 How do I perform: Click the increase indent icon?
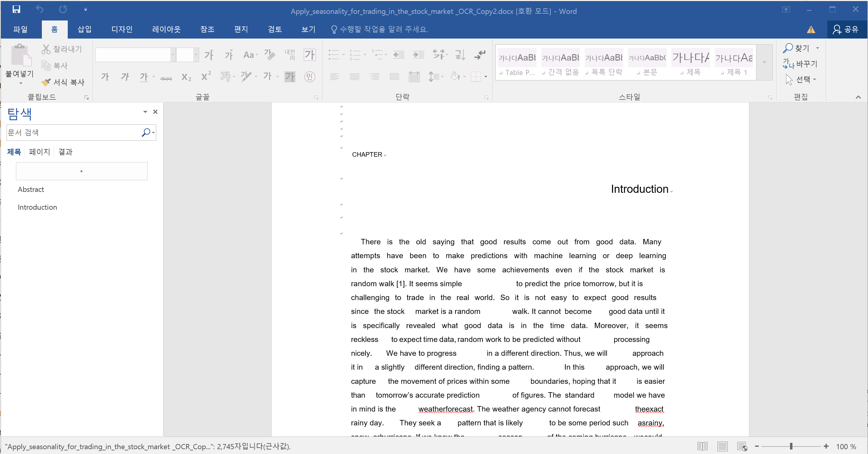[418, 55]
